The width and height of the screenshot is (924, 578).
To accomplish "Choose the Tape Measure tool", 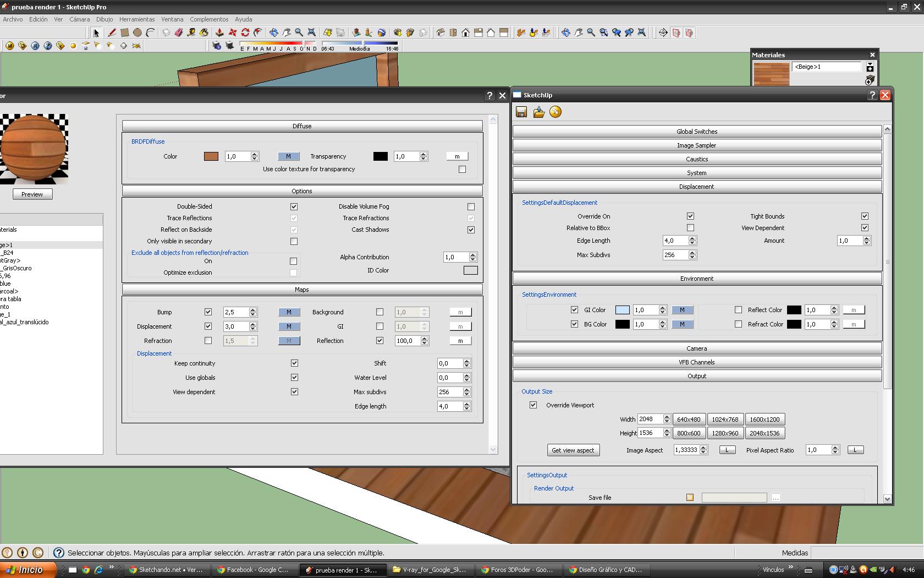I will pyautogui.click(x=191, y=32).
